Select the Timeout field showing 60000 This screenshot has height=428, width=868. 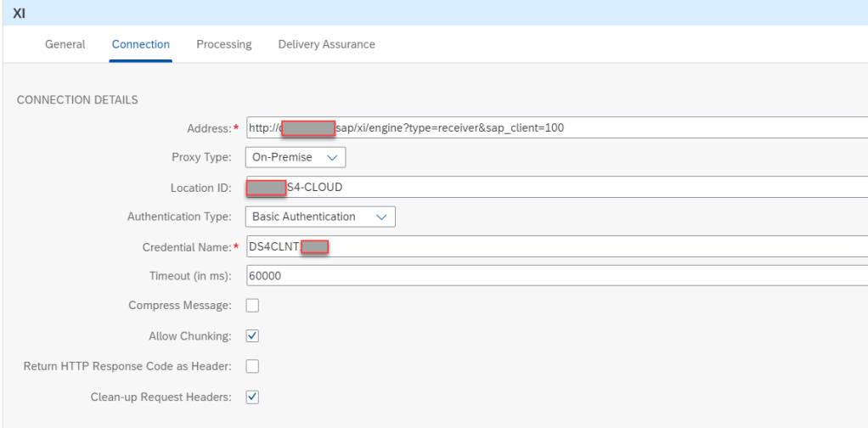(x=552, y=276)
